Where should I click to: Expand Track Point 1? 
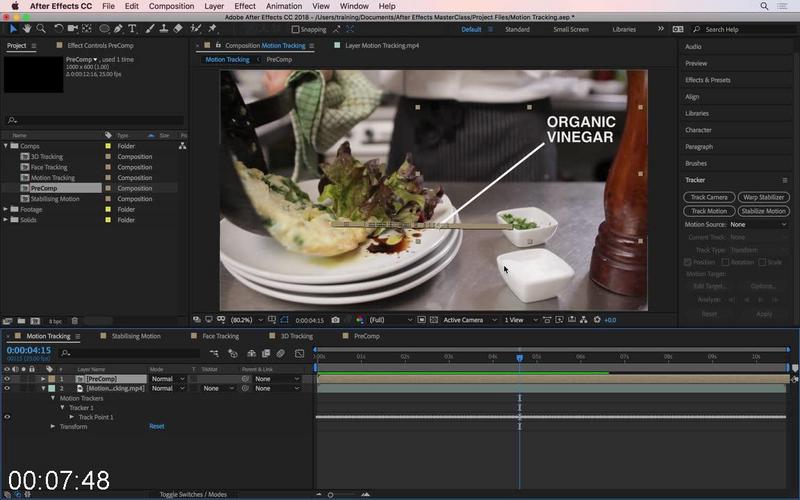71,417
